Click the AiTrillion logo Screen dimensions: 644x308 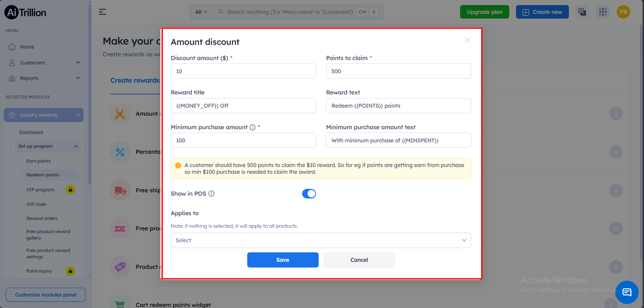(25, 12)
